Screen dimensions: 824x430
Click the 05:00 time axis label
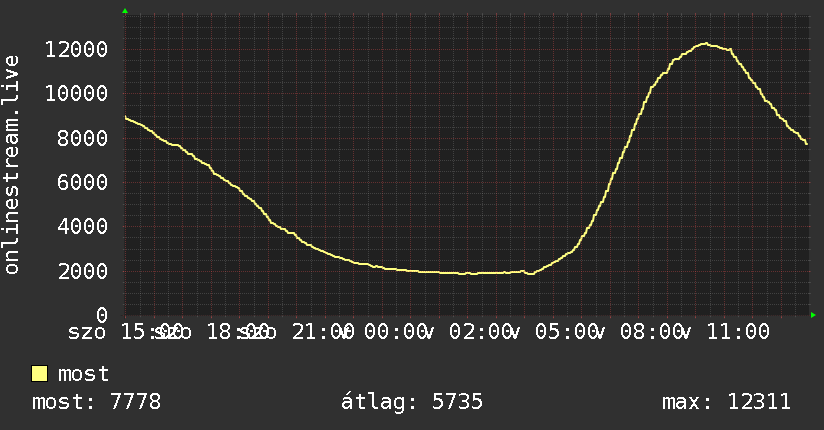tap(566, 332)
